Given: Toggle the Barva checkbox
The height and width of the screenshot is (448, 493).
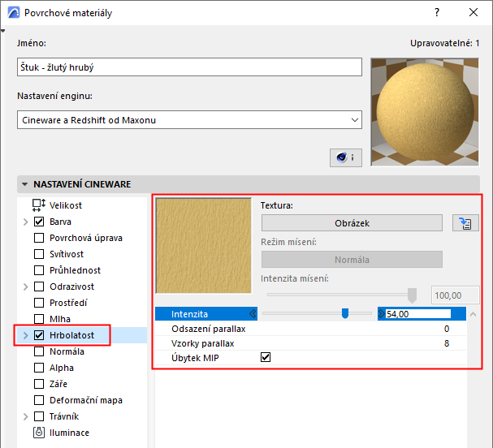Looking at the screenshot, I should 39,222.
